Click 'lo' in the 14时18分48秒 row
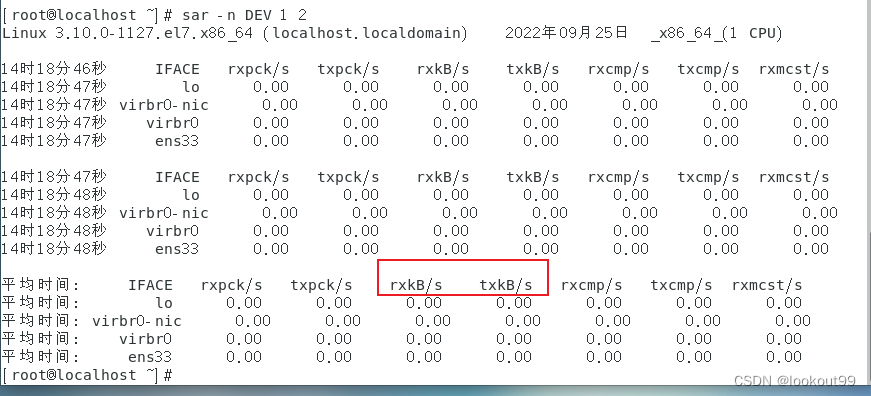871x396 pixels. click(191, 195)
